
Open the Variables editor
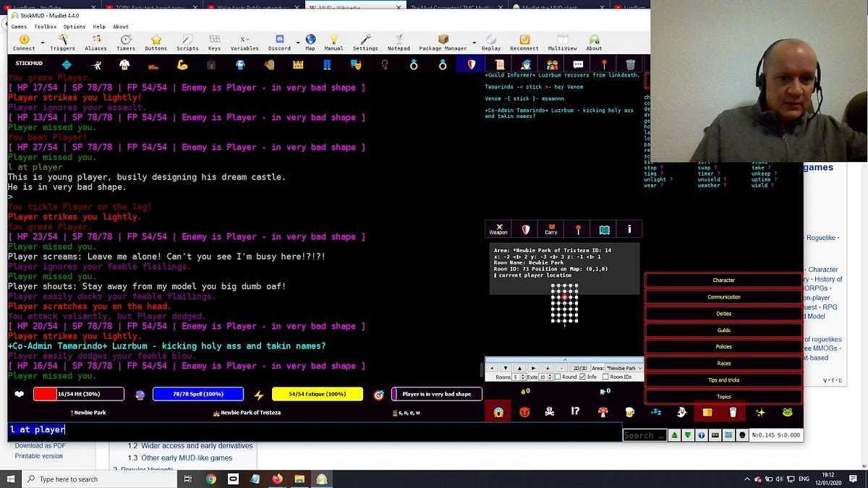(244, 43)
